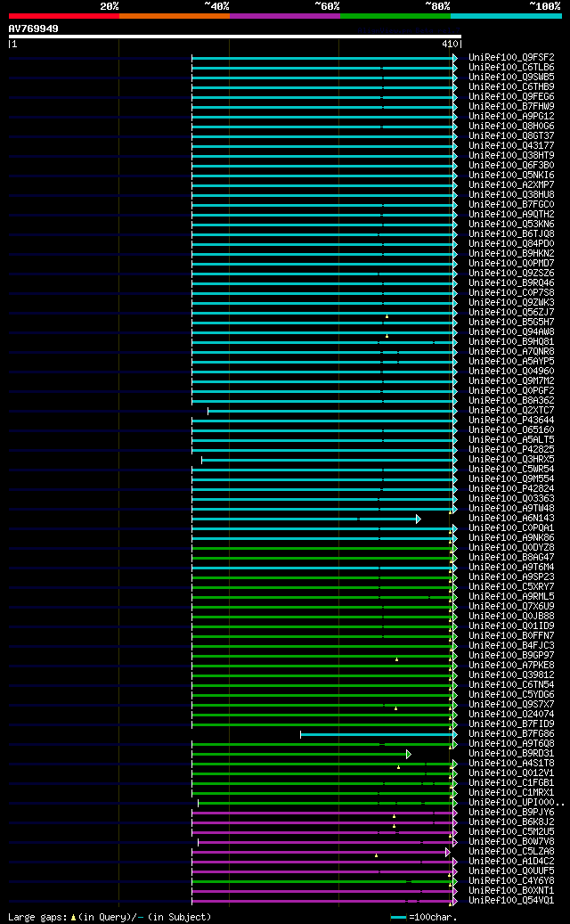This screenshot has height=924, width=570.
Task: Click the white query sequence ruler bar
Action: pos(235,37)
